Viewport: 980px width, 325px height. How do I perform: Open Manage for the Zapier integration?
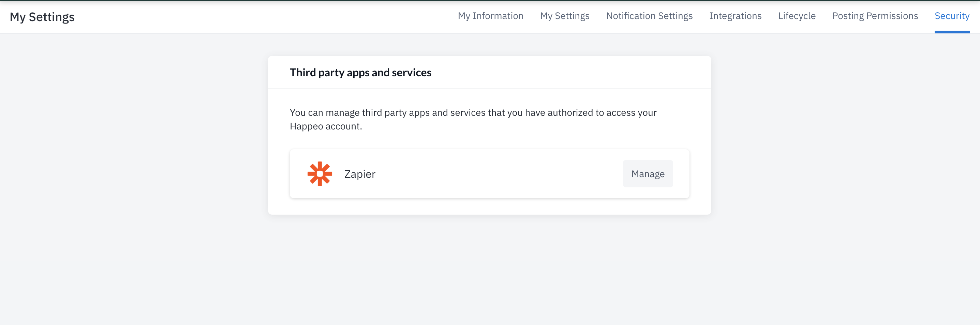[x=648, y=174]
